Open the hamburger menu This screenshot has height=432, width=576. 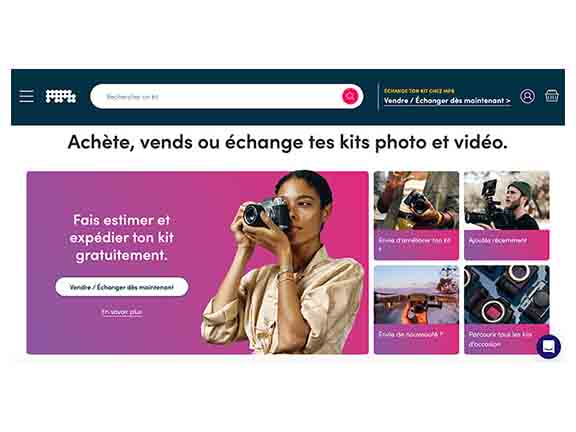[26, 96]
